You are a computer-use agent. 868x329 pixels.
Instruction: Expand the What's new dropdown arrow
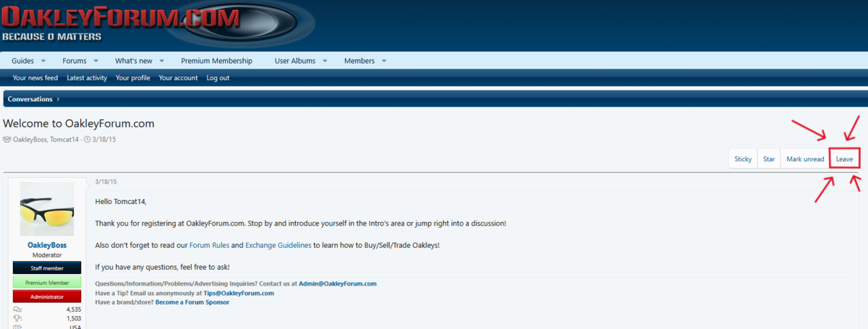click(162, 61)
